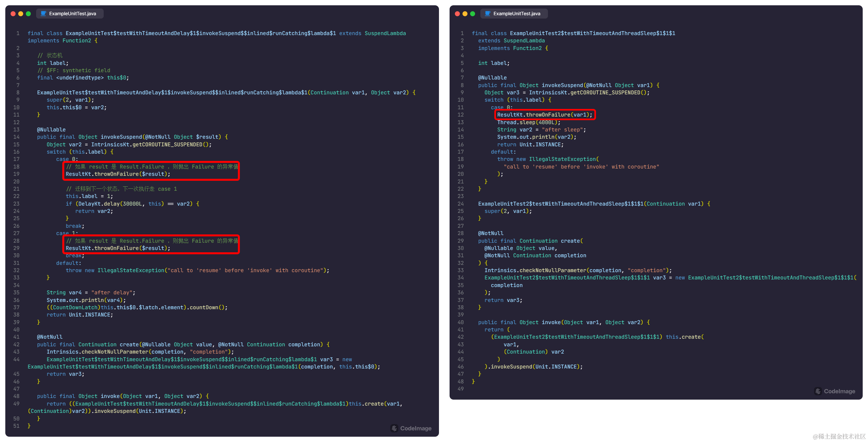This screenshot has width=868, height=442.
Task: Click 'public final Continuation create(' on right window line 29
Action: tap(530, 241)
